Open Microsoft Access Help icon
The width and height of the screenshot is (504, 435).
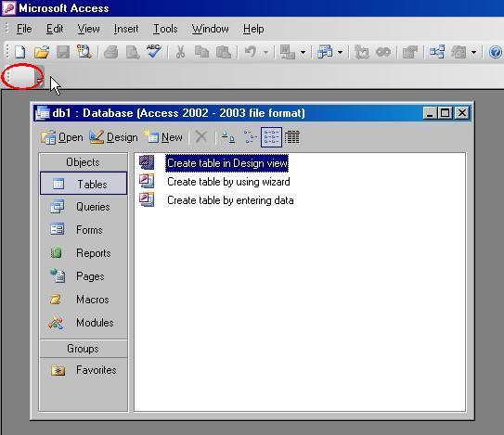tap(496, 52)
